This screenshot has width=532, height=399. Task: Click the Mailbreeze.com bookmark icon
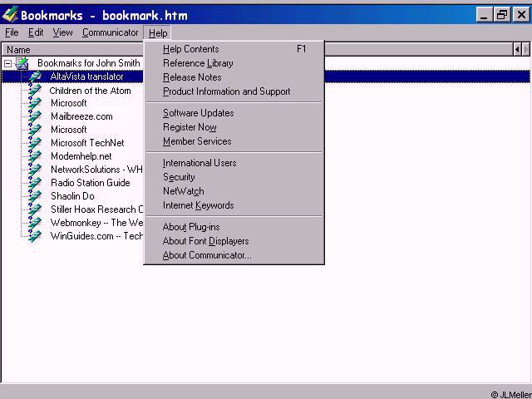point(35,116)
